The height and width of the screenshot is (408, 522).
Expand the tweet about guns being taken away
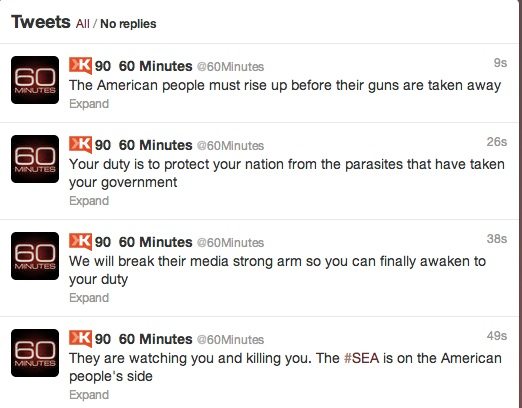[x=89, y=104]
